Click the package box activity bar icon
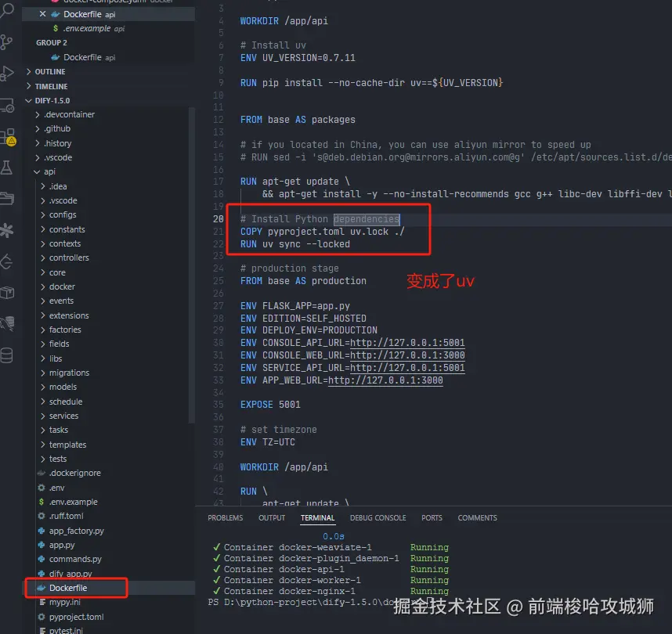The image size is (672, 634). coord(7,293)
